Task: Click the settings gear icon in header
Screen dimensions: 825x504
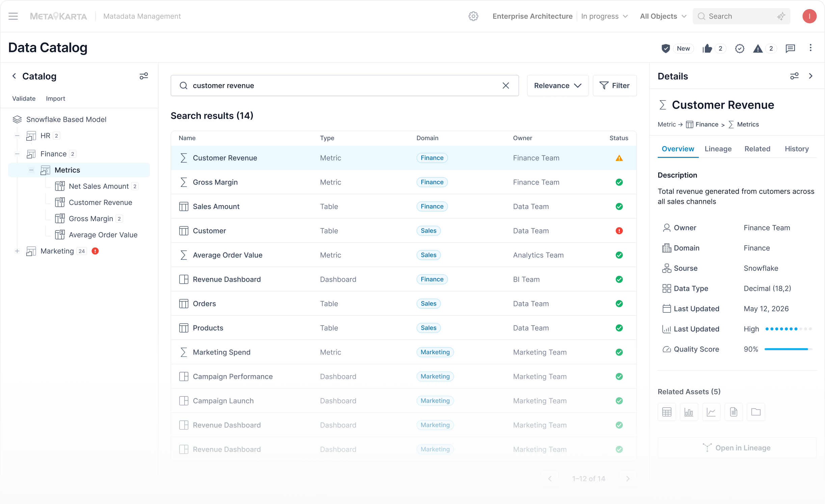Action: click(x=473, y=16)
